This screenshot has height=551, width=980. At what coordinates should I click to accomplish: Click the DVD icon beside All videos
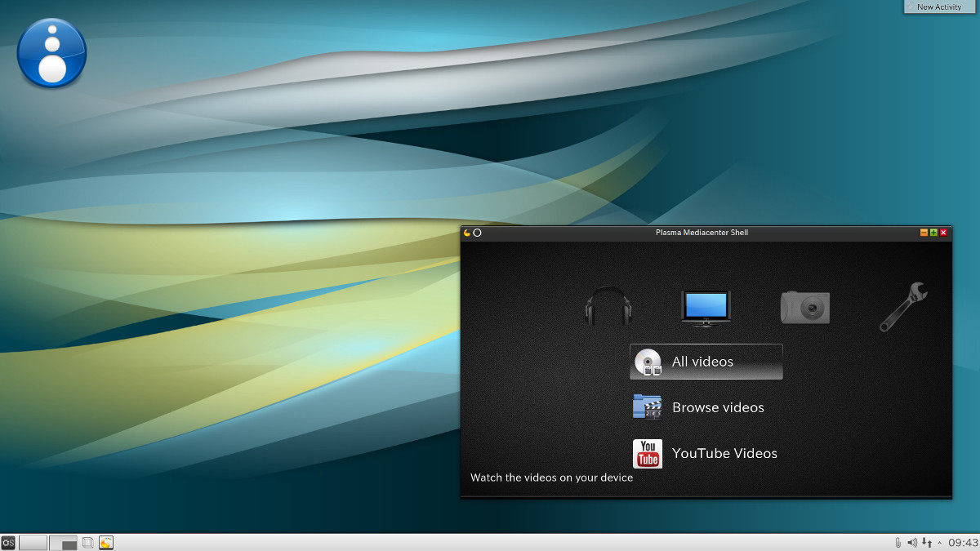click(x=648, y=362)
